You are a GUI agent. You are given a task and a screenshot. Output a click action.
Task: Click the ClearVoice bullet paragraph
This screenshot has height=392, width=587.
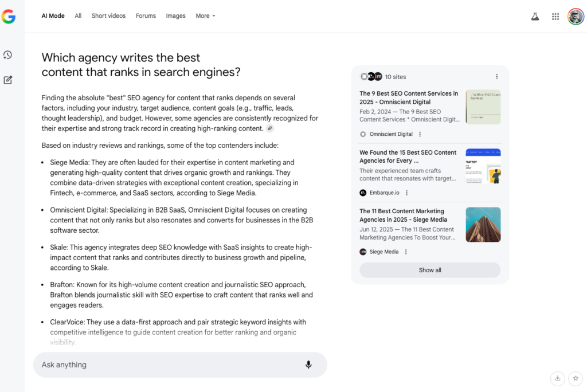pos(178,332)
